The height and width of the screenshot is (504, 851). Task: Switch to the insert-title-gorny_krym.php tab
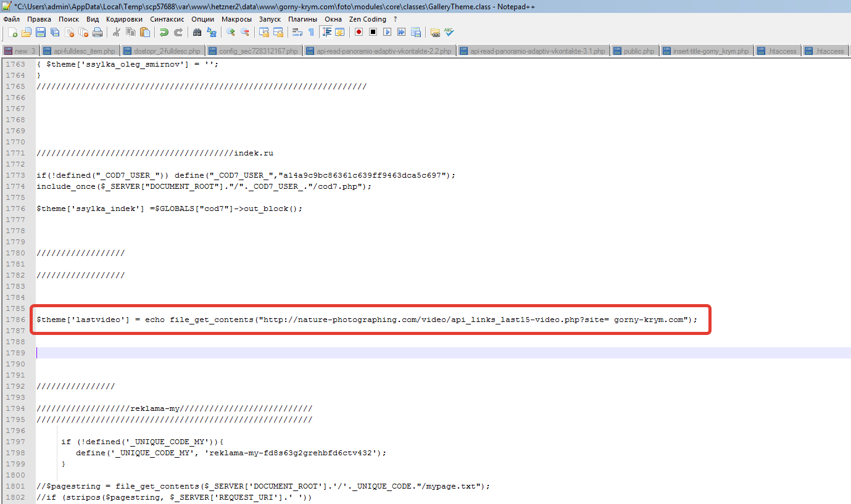tap(707, 51)
